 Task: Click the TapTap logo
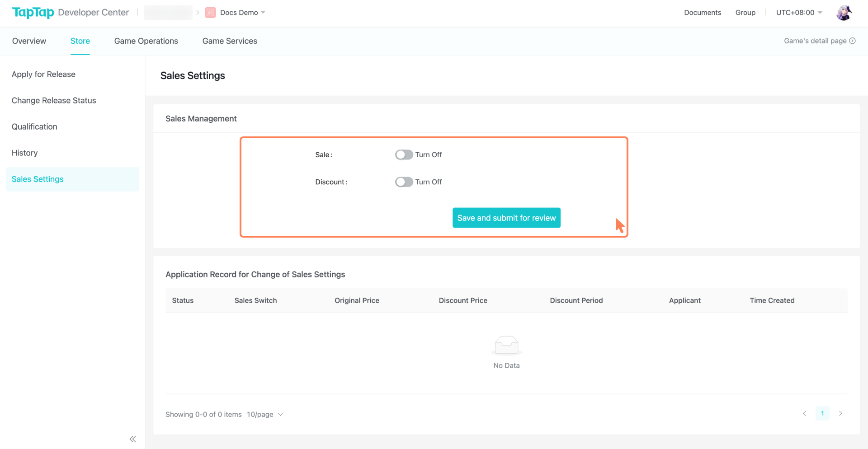pyautogui.click(x=33, y=12)
